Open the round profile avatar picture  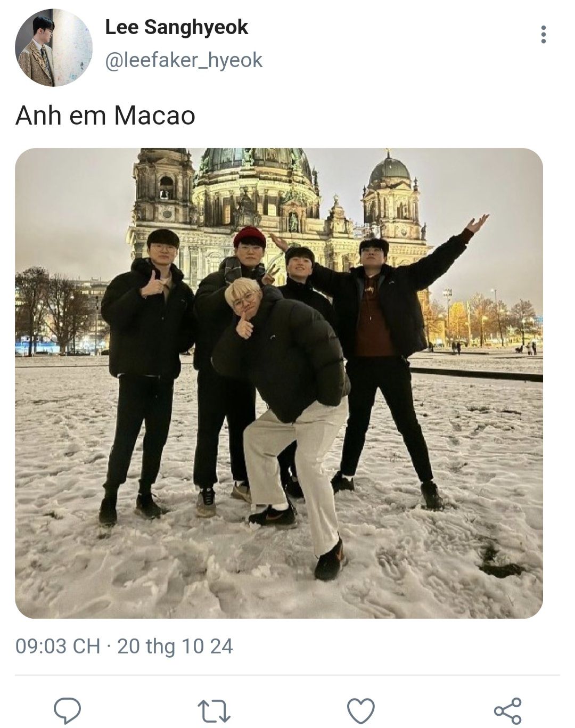click(x=53, y=47)
